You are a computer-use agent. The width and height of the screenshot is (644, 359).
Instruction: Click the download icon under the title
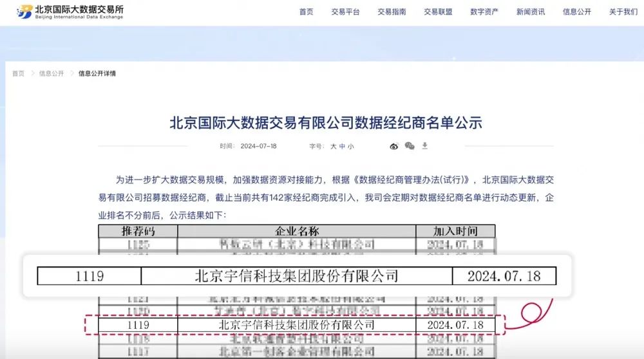click(424, 145)
